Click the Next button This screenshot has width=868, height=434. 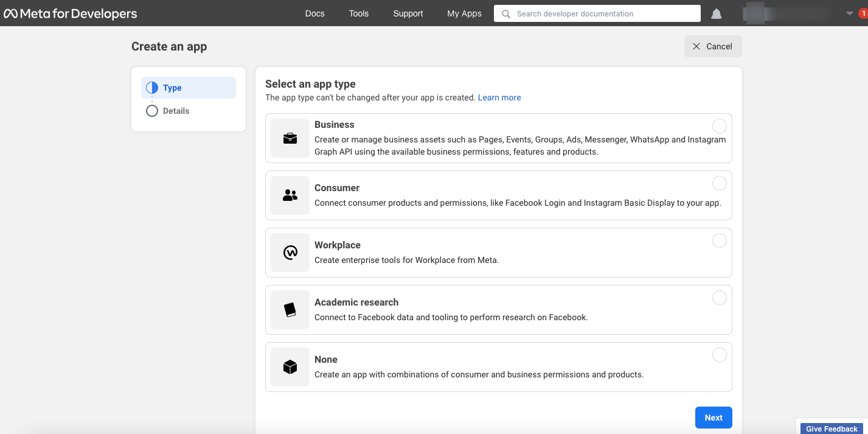point(713,418)
